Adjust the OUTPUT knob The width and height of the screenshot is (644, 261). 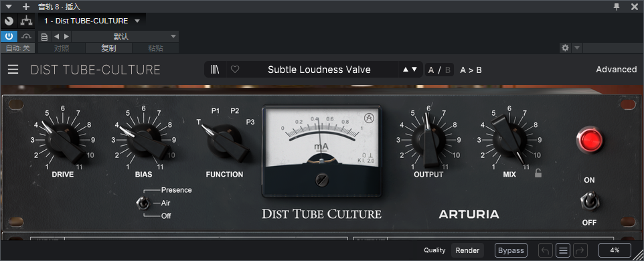(x=429, y=141)
